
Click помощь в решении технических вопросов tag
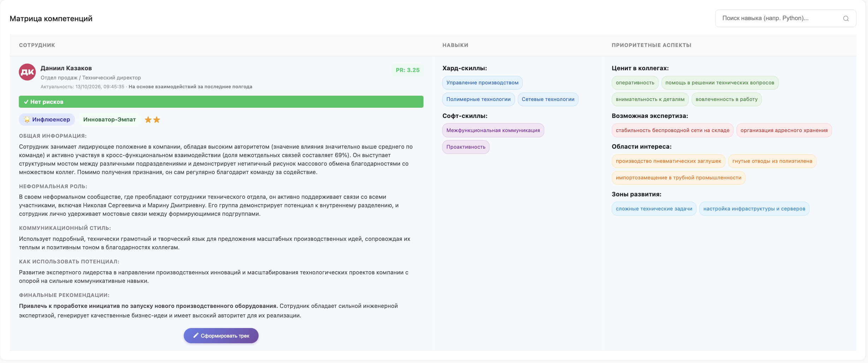720,83
